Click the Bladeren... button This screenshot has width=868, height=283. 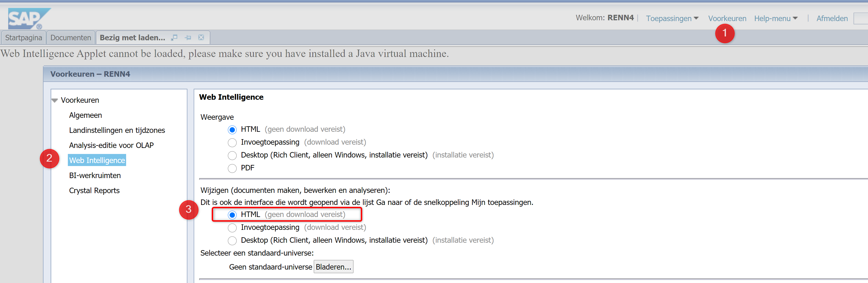click(x=333, y=267)
